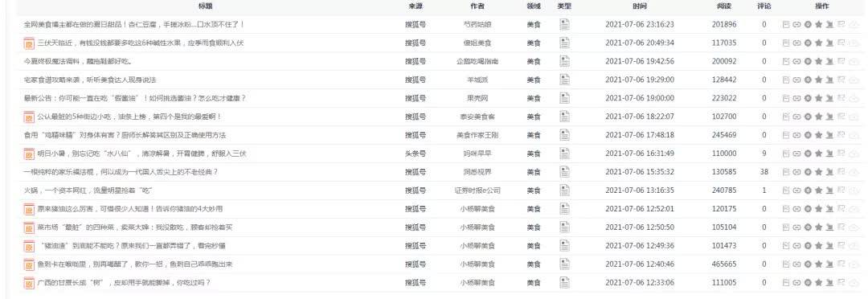Click the author 美食作家王刚
The image size is (868, 299).
coord(477,135)
